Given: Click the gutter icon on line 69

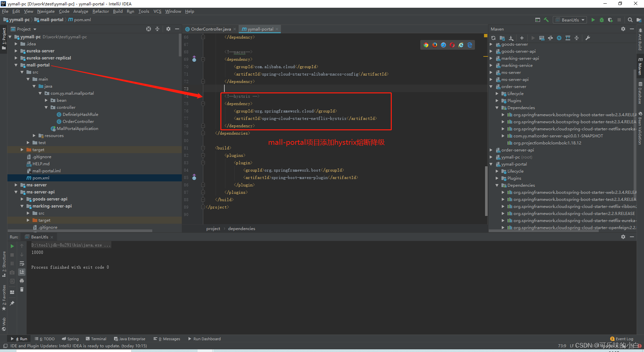Looking at the screenshot, I should tap(194, 59).
